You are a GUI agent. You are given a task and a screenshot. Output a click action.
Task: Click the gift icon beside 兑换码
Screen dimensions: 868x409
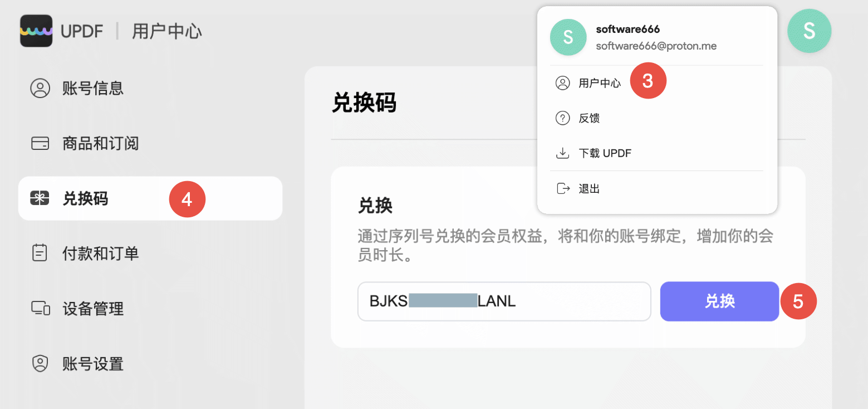click(40, 198)
